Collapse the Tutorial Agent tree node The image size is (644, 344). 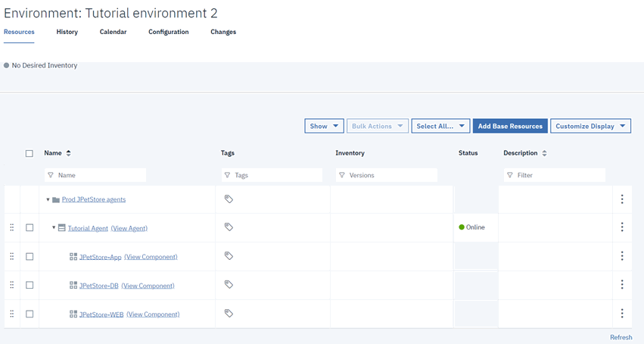[54, 227]
